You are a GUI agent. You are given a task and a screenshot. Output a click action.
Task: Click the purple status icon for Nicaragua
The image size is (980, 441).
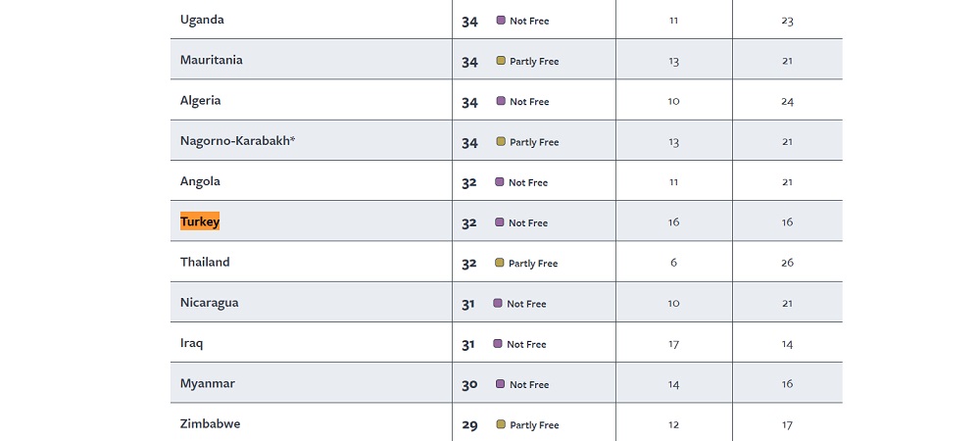click(x=498, y=303)
